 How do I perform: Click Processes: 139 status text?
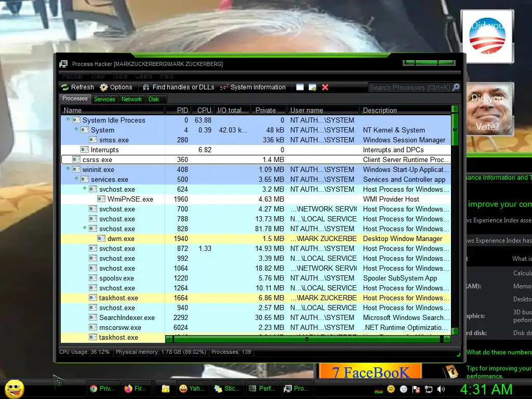tap(231, 352)
